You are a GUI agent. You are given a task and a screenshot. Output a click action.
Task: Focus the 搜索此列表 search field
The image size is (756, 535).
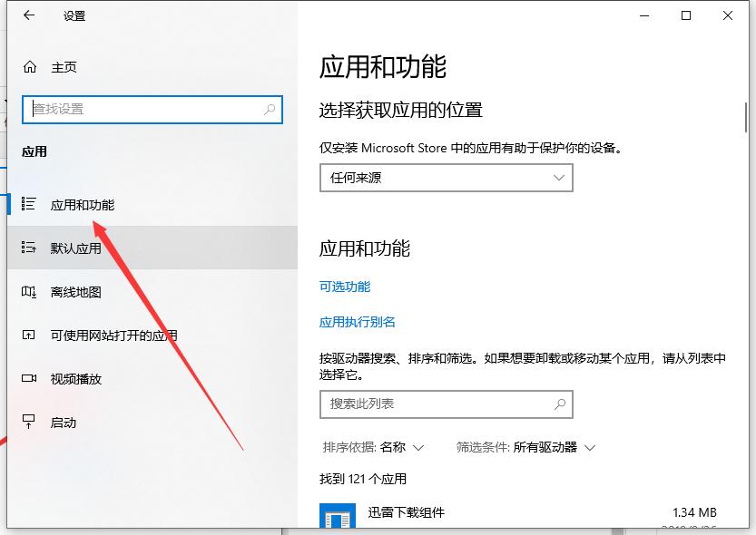(446, 404)
